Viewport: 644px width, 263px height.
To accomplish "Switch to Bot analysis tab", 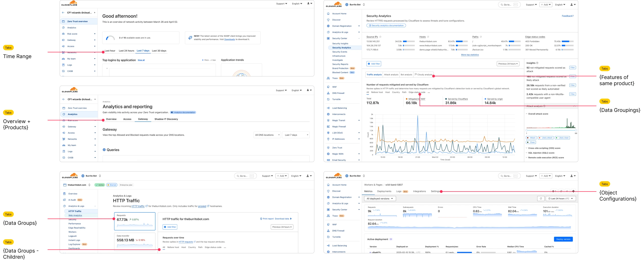I will click(x=406, y=75).
